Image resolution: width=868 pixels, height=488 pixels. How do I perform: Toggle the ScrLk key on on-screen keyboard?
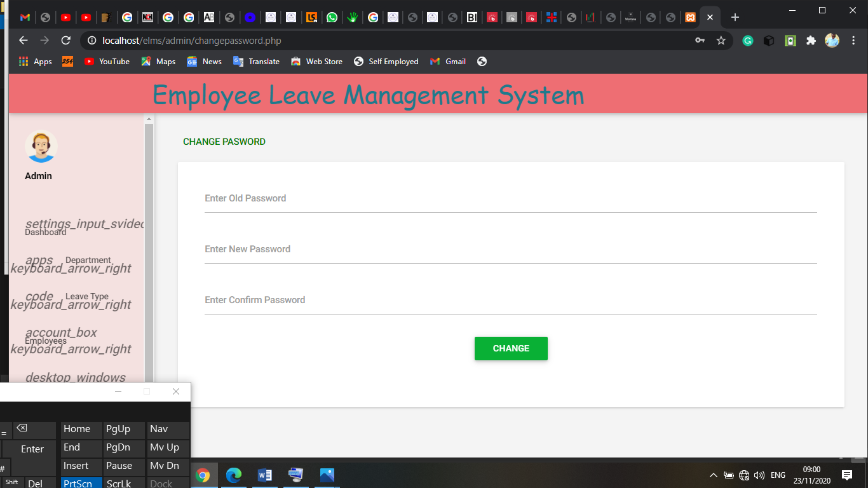pyautogui.click(x=119, y=484)
